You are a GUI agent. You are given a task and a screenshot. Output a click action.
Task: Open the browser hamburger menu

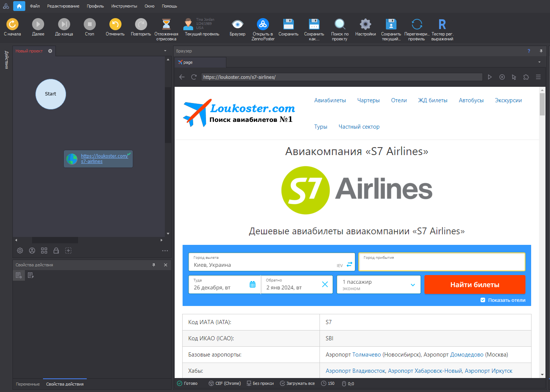(x=538, y=77)
